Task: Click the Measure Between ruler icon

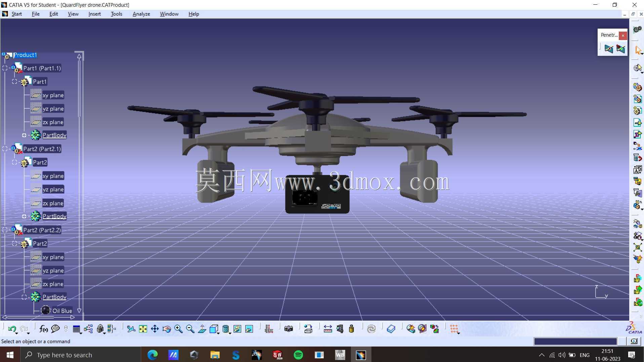Action: [x=328, y=329]
